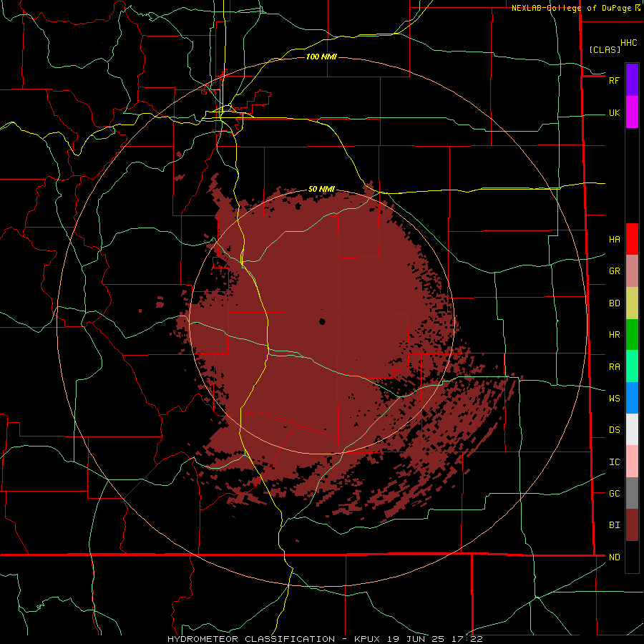Click the black radar site dot
This screenshot has height=644, width=644.
(322, 321)
